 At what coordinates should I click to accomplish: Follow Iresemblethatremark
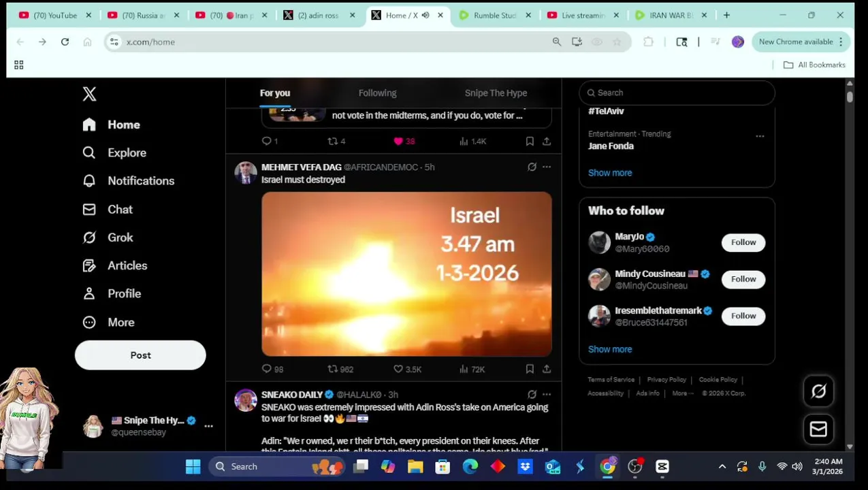pyautogui.click(x=743, y=316)
